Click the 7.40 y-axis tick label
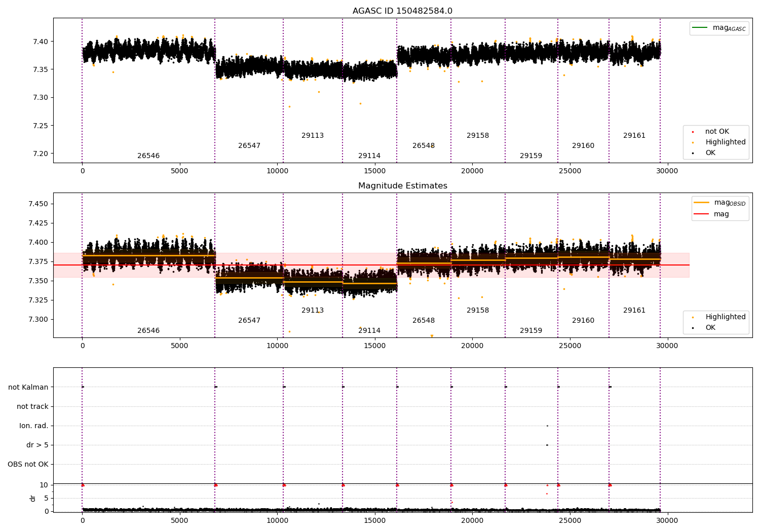The height and width of the screenshot is (532, 760). click(x=41, y=42)
